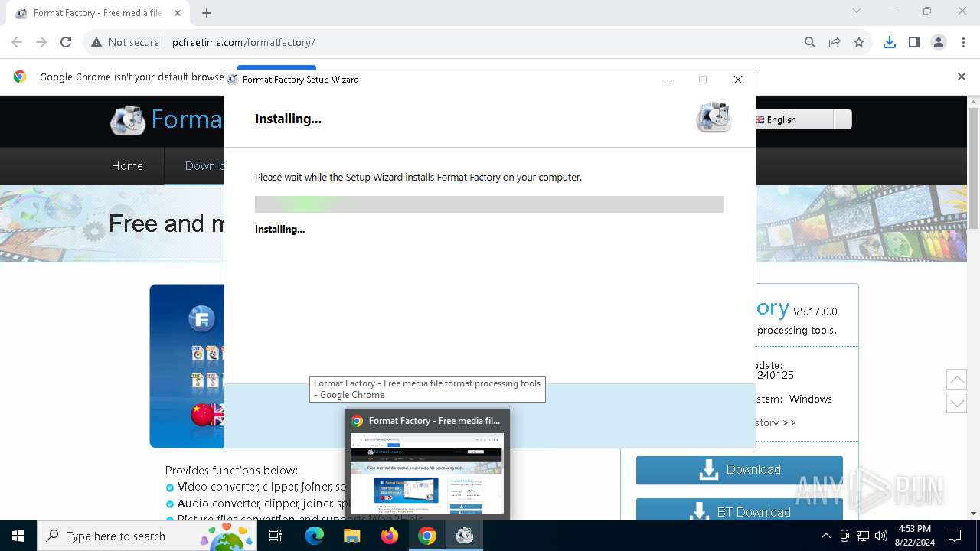Open the volume tray icon
Screen dimensions: 980x551
[x=881, y=536]
